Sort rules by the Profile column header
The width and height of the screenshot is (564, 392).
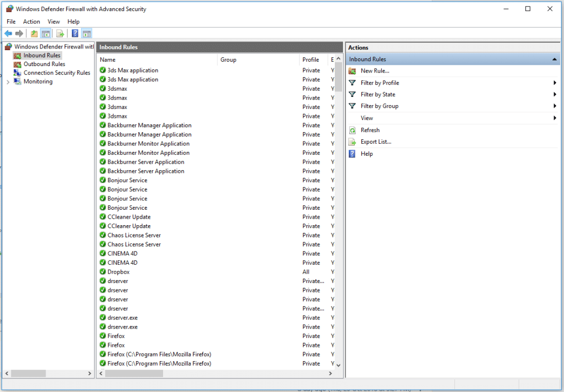[x=311, y=59]
